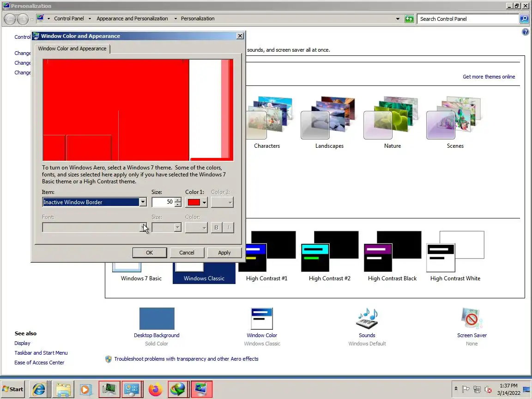Click Personalization breadcrumb item
Image resolution: width=532 pixels, height=399 pixels.
click(198, 18)
